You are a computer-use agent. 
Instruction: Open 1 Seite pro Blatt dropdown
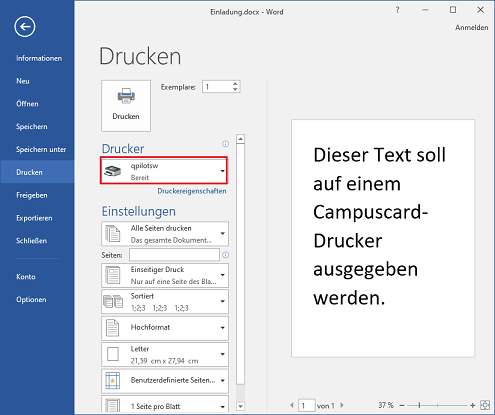click(x=165, y=405)
